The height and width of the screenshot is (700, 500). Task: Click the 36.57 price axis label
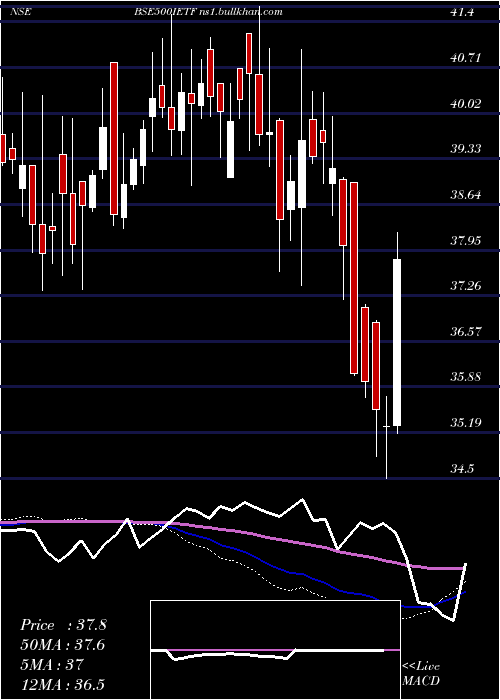466,332
